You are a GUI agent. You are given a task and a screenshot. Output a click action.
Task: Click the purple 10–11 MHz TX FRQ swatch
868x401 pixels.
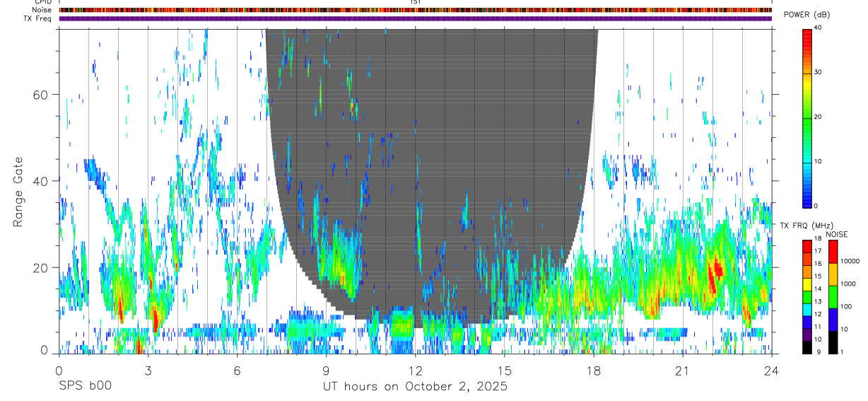coord(807,334)
